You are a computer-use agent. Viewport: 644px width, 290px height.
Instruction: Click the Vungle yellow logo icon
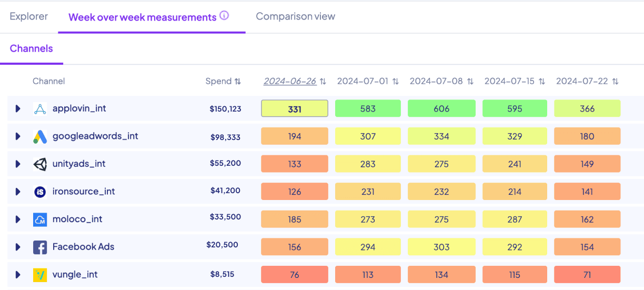click(x=40, y=275)
